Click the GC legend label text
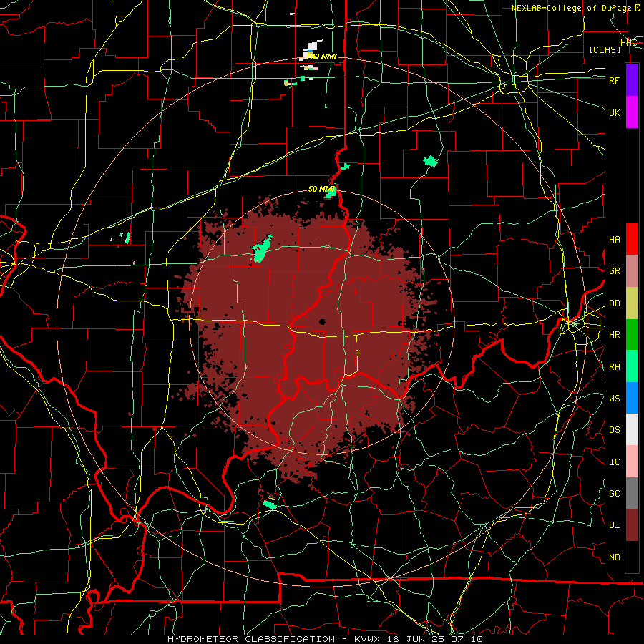This screenshot has width=644, height=644. (x=614, y=493)
